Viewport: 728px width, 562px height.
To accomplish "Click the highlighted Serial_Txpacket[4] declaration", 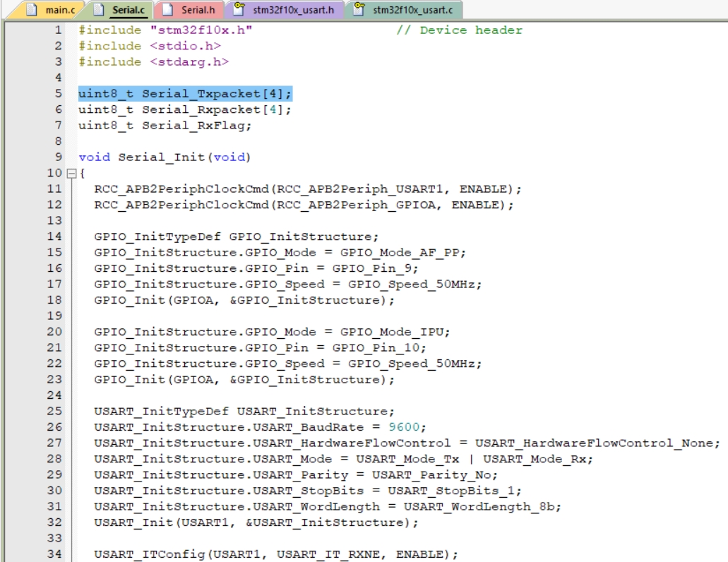I will (x=185, y=94).
